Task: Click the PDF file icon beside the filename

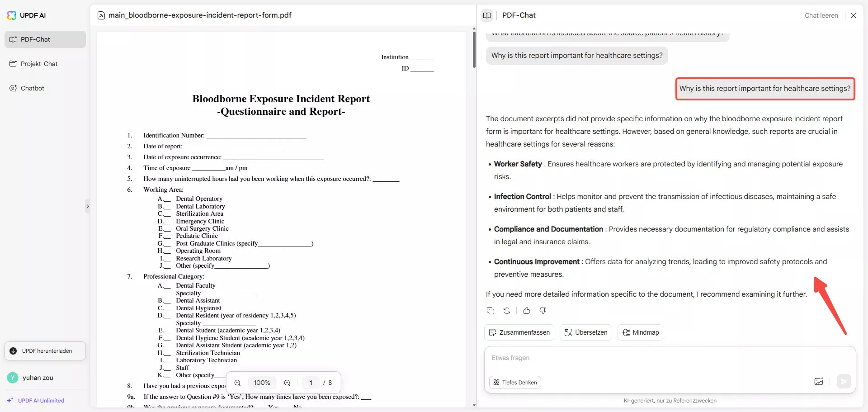Action: 101,15
